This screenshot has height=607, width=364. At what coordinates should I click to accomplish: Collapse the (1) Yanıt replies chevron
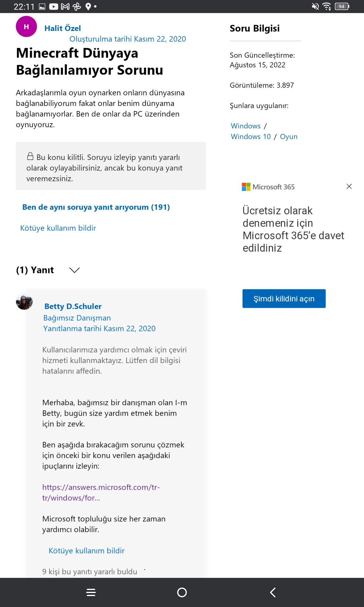(74, 270)
